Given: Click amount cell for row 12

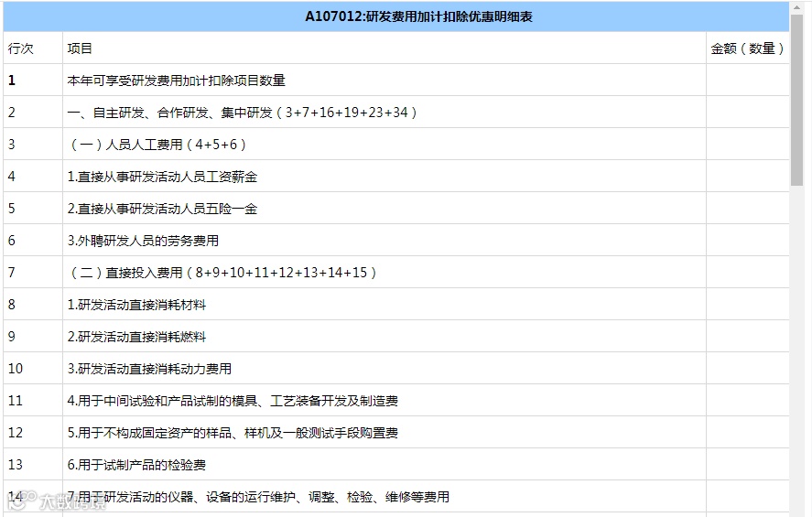Looking at the screenshot, I should point(748,433).
